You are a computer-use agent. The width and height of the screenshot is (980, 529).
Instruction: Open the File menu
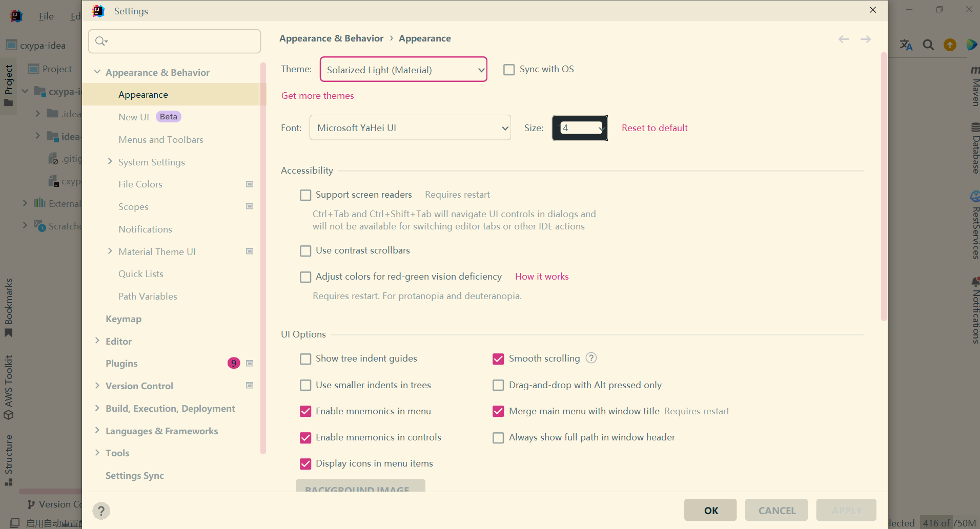coord(46,16)
